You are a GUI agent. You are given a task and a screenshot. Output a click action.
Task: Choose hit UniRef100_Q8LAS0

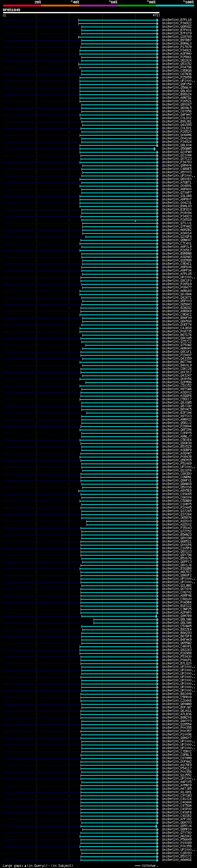click(x=176, y=91)
